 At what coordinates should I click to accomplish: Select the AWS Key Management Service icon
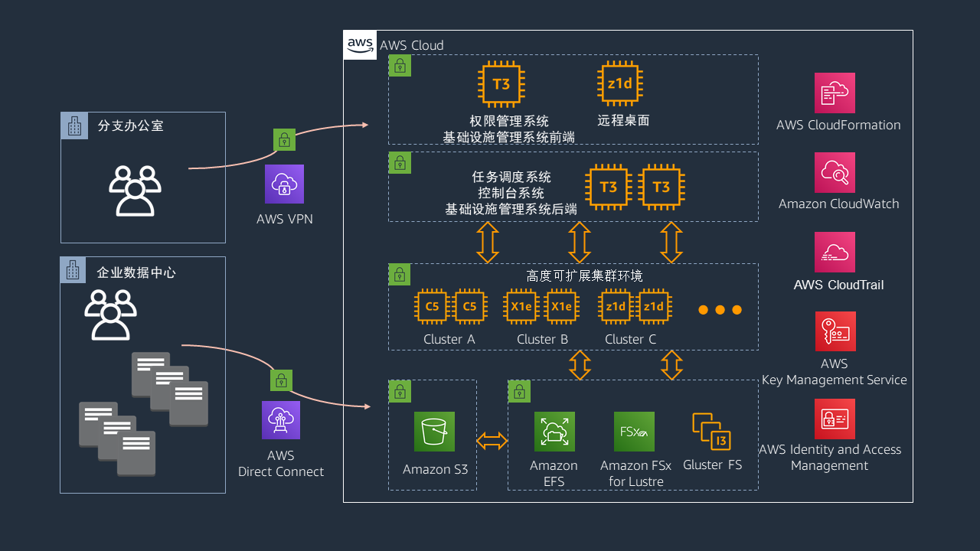[835, 331]
